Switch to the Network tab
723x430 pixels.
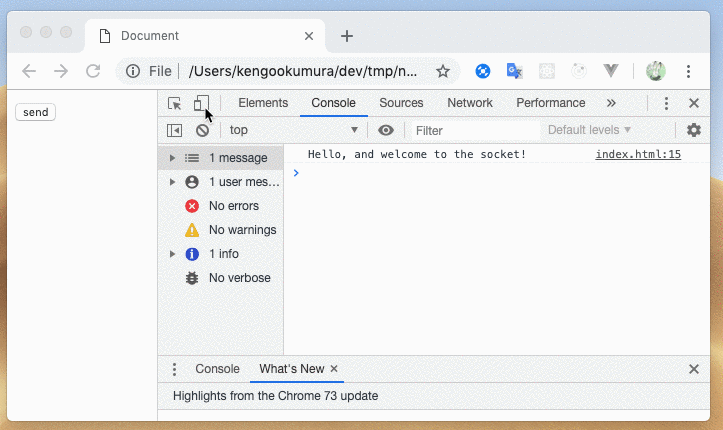coord(470,103)
